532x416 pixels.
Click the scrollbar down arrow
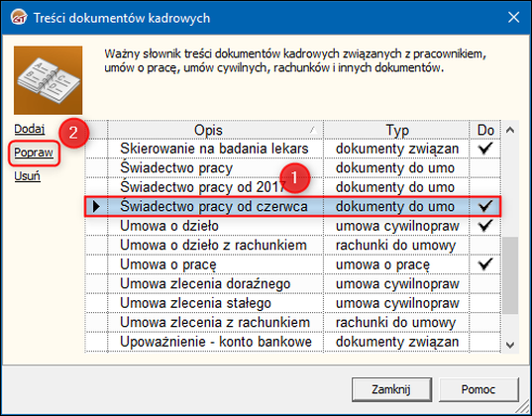point(510,345)
